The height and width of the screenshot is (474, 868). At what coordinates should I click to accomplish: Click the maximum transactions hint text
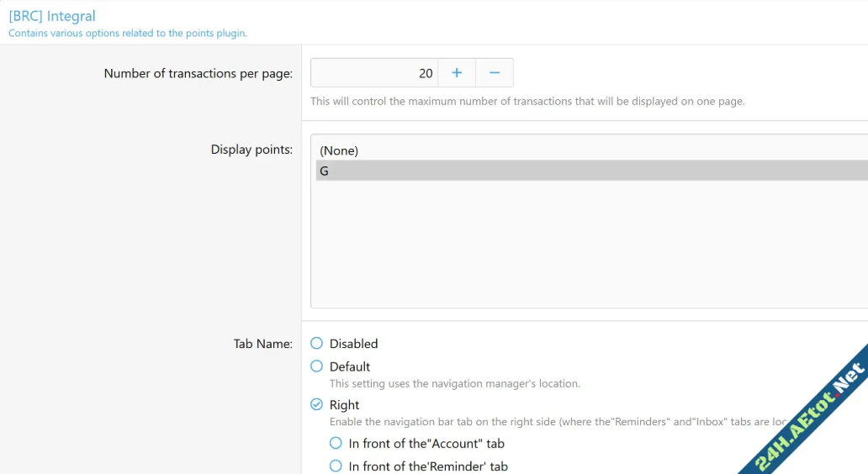point(527,102)
